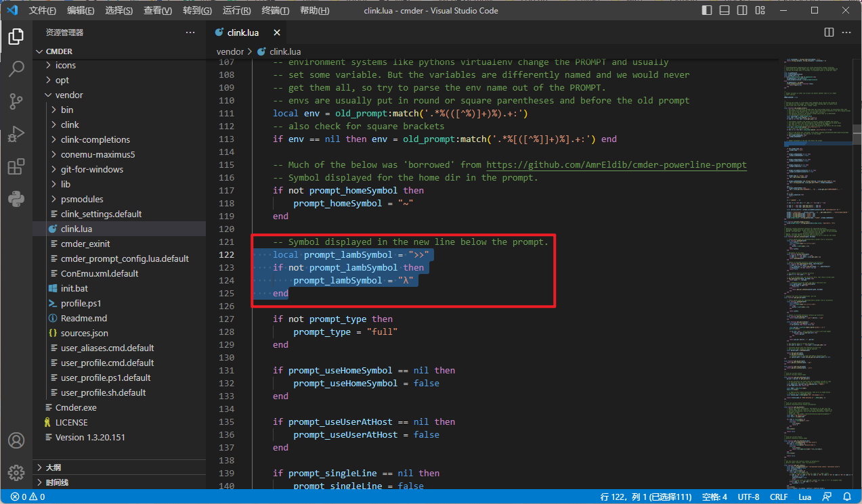
Task: Open the 选择(S) menu
Action: point(119,11)
